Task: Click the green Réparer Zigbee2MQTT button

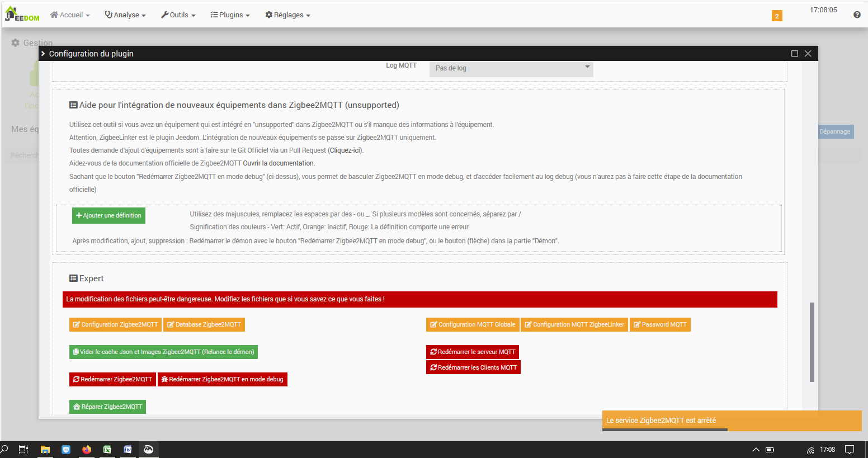Action: (x=107, y=407)
